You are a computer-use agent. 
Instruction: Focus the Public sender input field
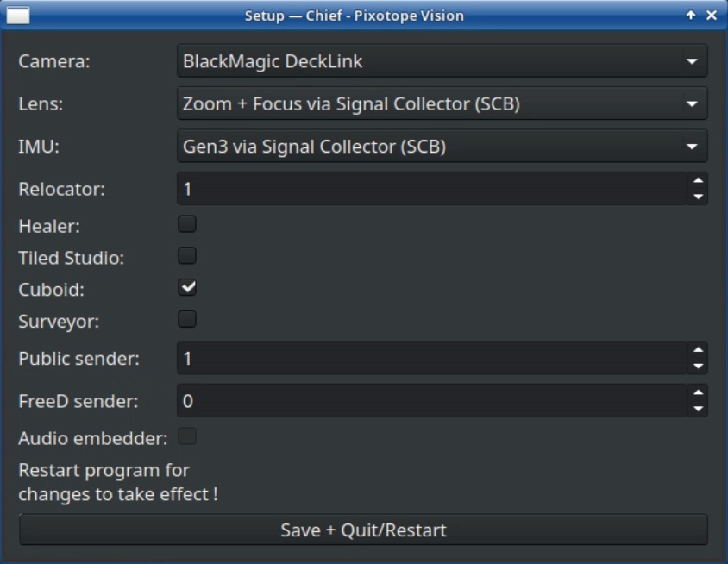pyautogui.click(x=431, y=358)
